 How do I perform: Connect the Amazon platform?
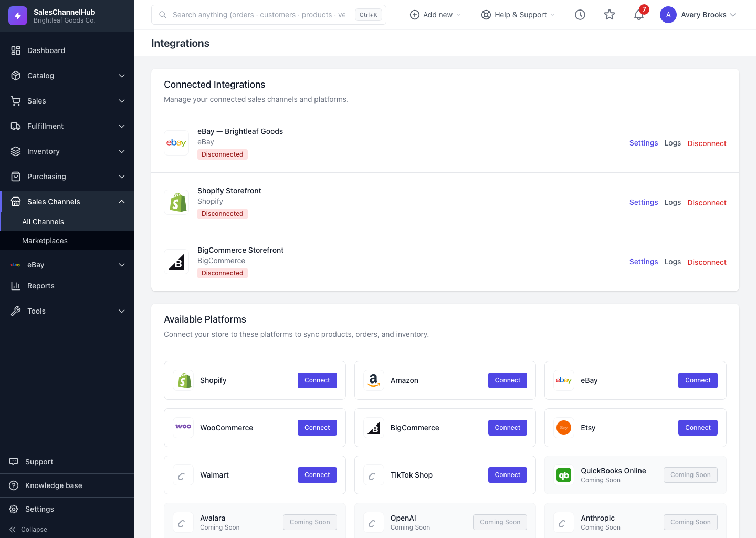pos(508,380)
